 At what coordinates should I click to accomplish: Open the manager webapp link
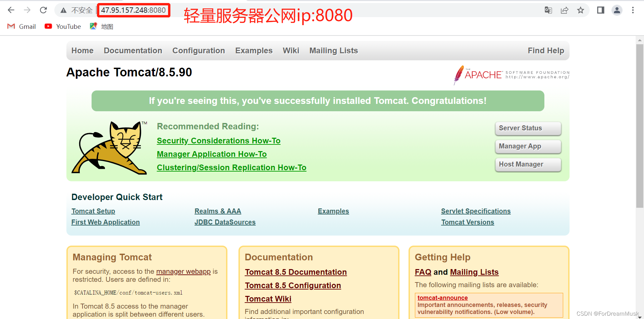[183, 271]
